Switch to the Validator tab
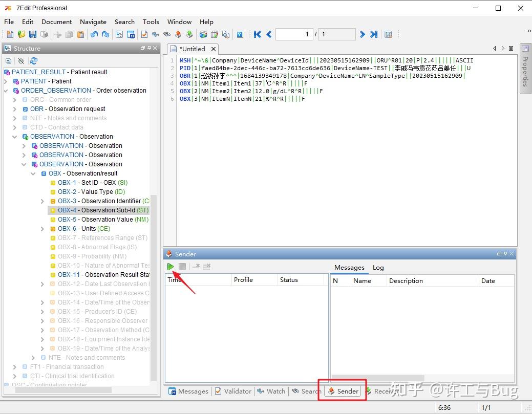The width and height of the screenshot is (532, 414). tap(232, 391)
